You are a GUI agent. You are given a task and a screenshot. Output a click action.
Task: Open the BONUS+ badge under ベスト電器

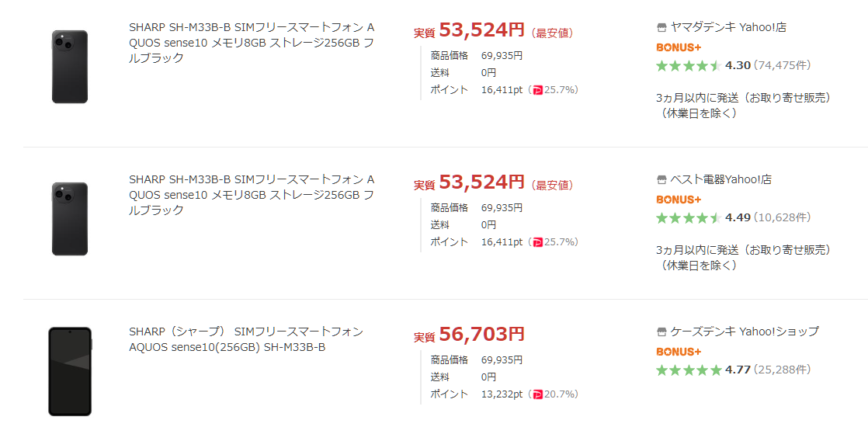click(679, 200)
